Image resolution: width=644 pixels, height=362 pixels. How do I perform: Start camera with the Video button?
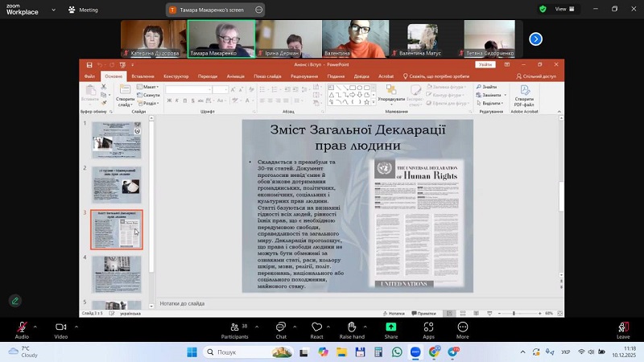coord(60,327)
